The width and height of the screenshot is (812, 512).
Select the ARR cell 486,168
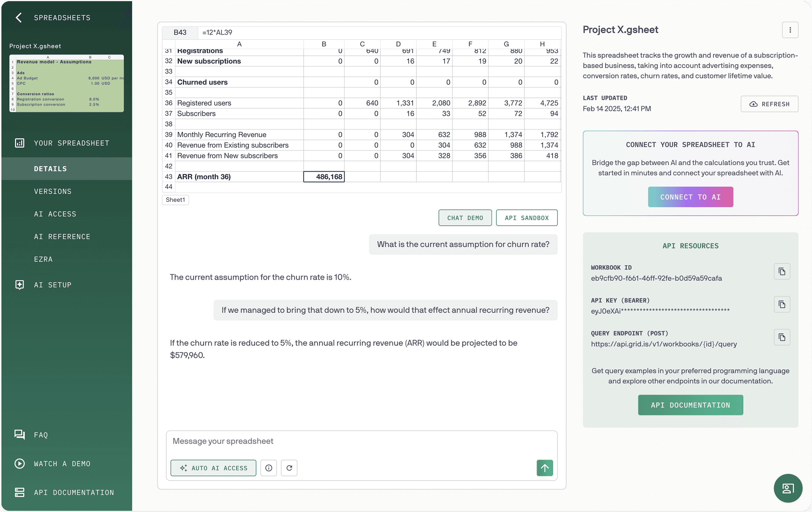click(x=324, y=177)
